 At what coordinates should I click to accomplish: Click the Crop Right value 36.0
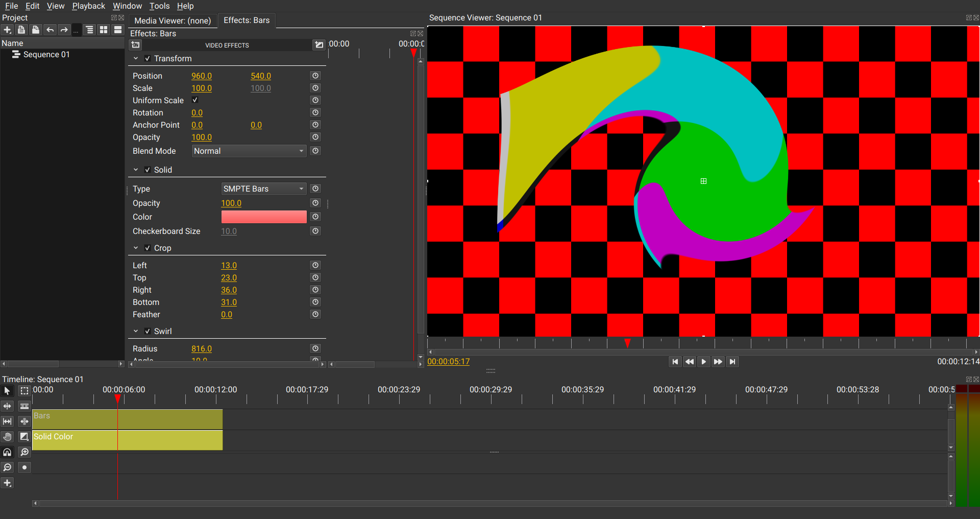coord(229,290)
